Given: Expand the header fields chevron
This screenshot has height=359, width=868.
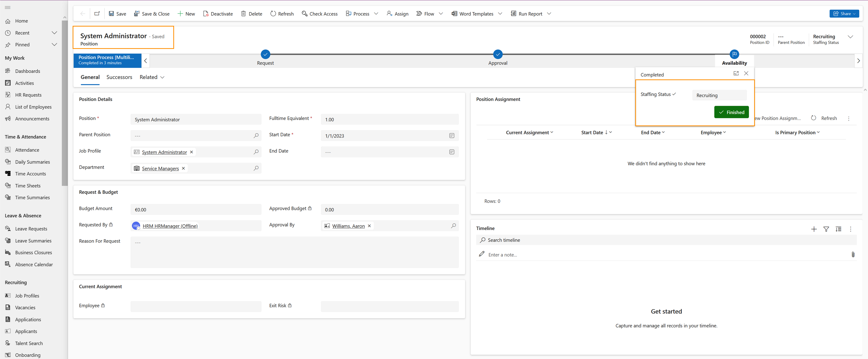Looking at the screenshot, I should point(850,37).
